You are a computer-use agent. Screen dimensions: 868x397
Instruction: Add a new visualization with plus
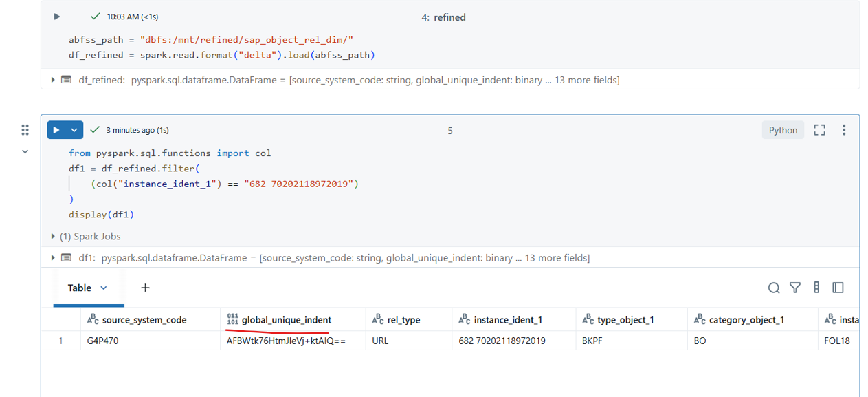[x=145, y=288]
